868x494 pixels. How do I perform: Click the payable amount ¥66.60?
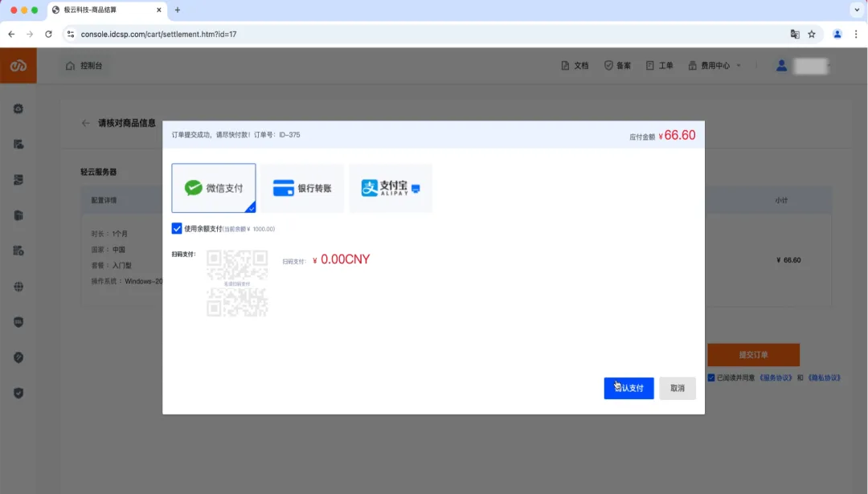coord(677,136)
